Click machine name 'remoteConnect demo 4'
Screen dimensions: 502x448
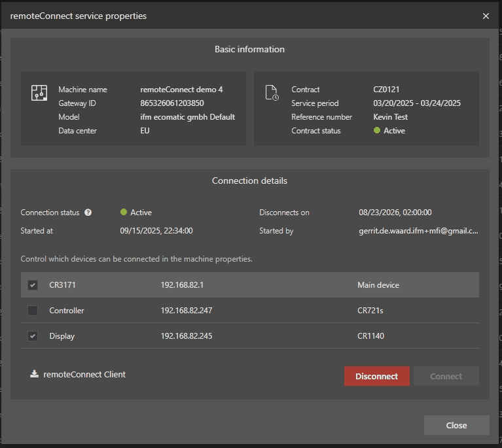click(181, 90)
